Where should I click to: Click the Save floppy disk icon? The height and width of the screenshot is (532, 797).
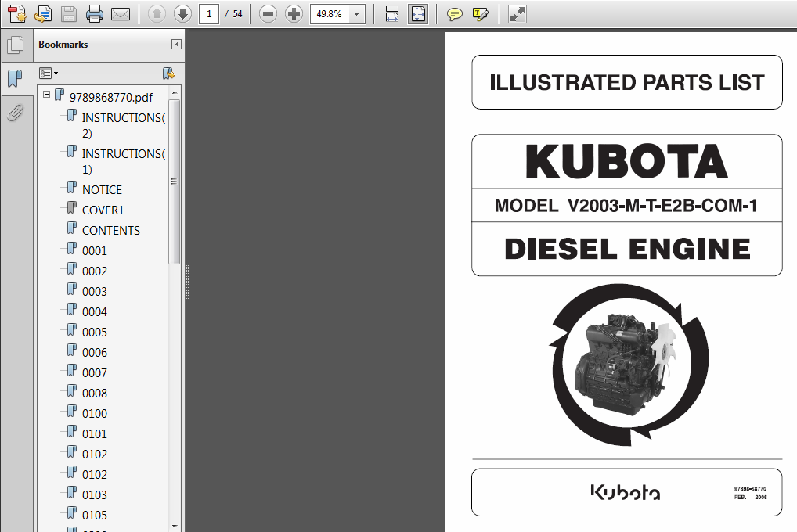(x=69, y=14)
